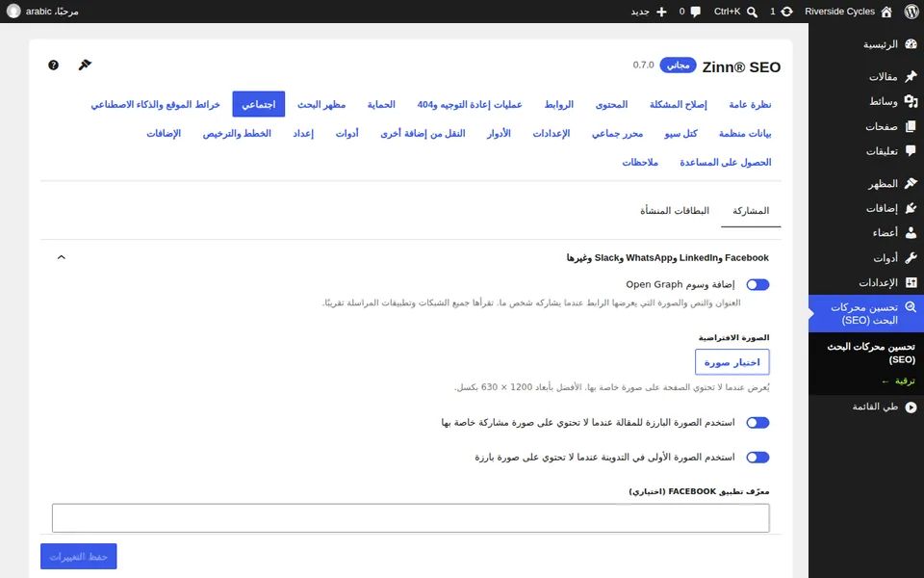Screen dimensions: 924x578
Task: Open عمليات إعادة التوجيه و404 tab
Action: click(470, 104)
